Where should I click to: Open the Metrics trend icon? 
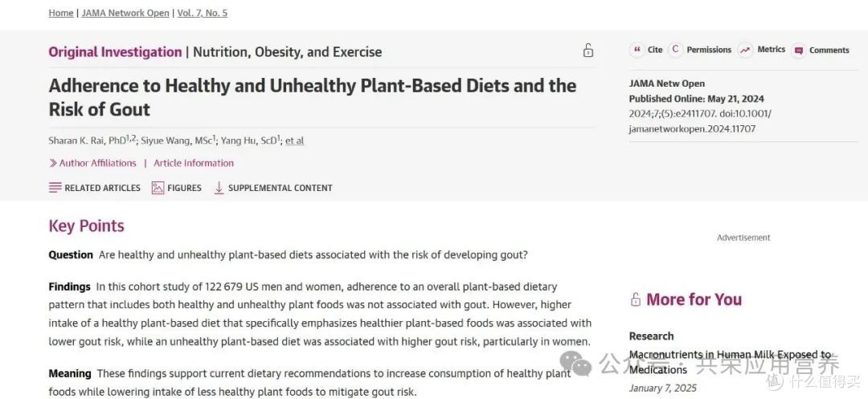(746, 50)
